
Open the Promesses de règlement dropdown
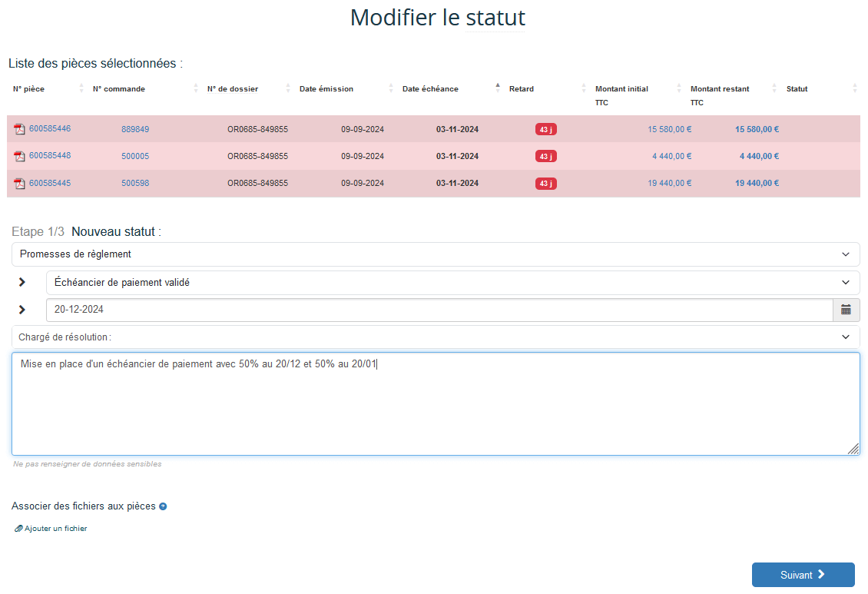pyautogui.click(x=435, y=254)
